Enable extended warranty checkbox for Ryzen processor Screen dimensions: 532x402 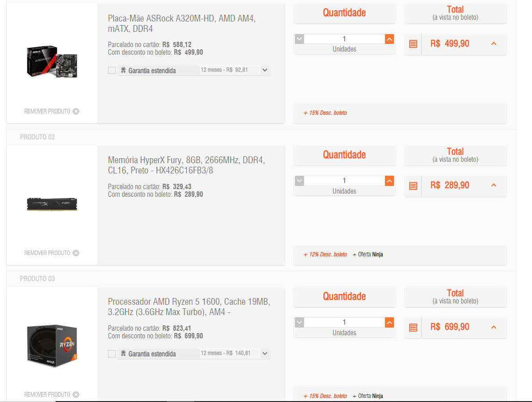pos(112,354)
